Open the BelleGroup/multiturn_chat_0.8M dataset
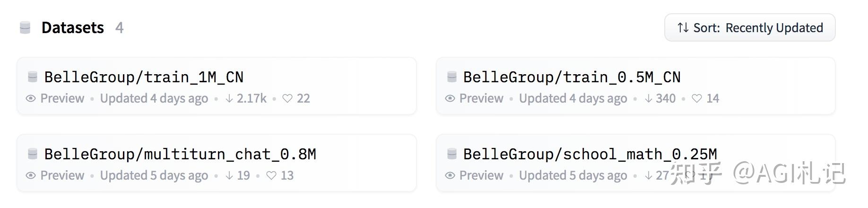Image resolution: width=868 pixels, height=208 pixels. click(x=180, y=154)
